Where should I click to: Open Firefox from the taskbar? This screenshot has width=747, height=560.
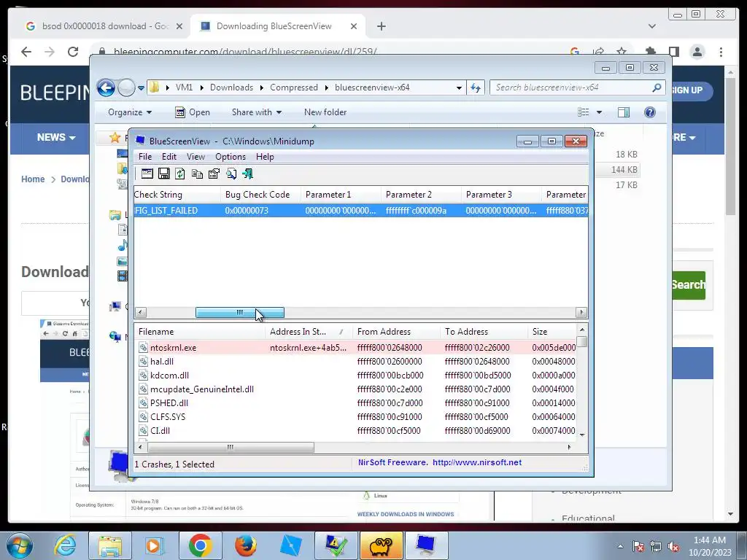[x=245, y=545]
